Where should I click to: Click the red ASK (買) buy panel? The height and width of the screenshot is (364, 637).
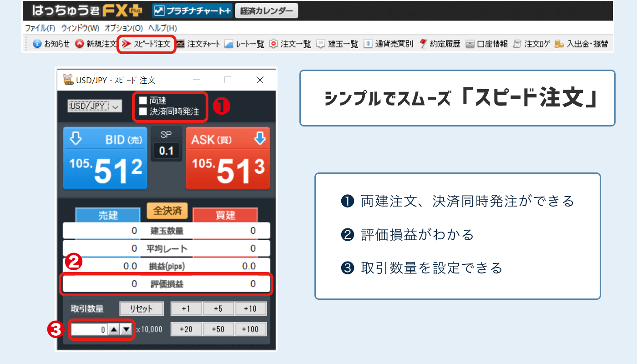[x=228, y=158]
